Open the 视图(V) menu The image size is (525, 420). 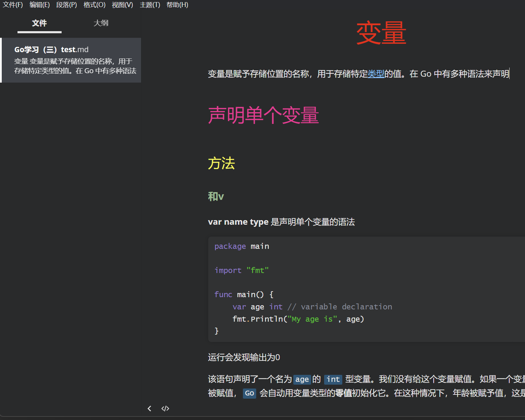(122, 5)
